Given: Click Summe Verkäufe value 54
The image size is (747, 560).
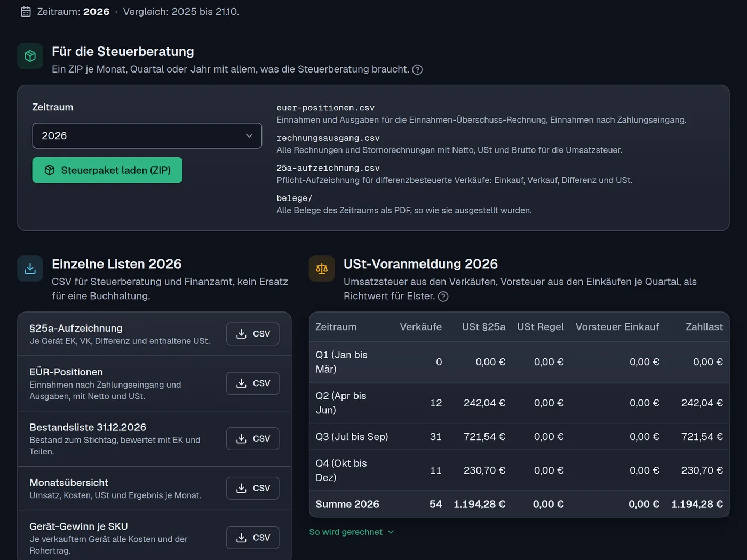Looking at the screenshot, I should tap(436, 505).
